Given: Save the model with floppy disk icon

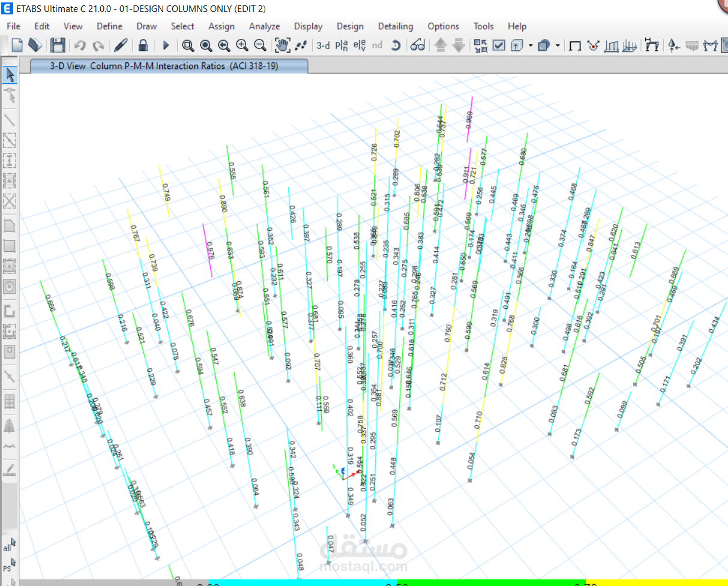Looking at the screenshot, I should pos(58,45).
